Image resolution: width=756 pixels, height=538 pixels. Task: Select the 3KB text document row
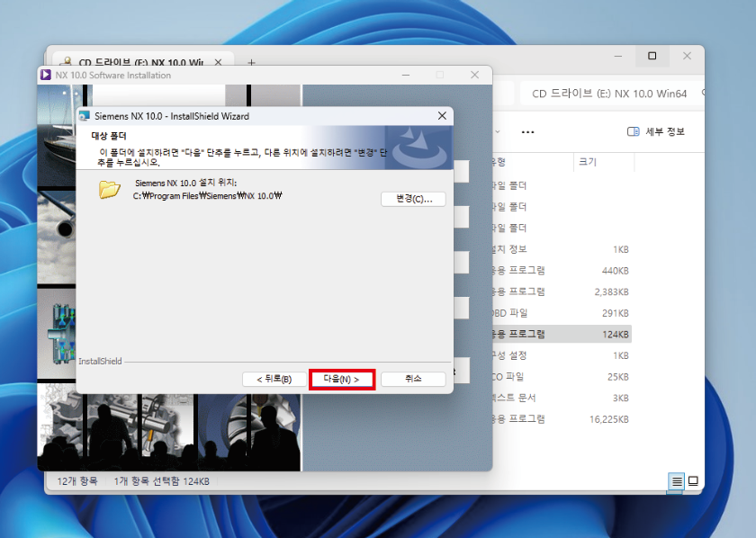click(x=561, y=398)
